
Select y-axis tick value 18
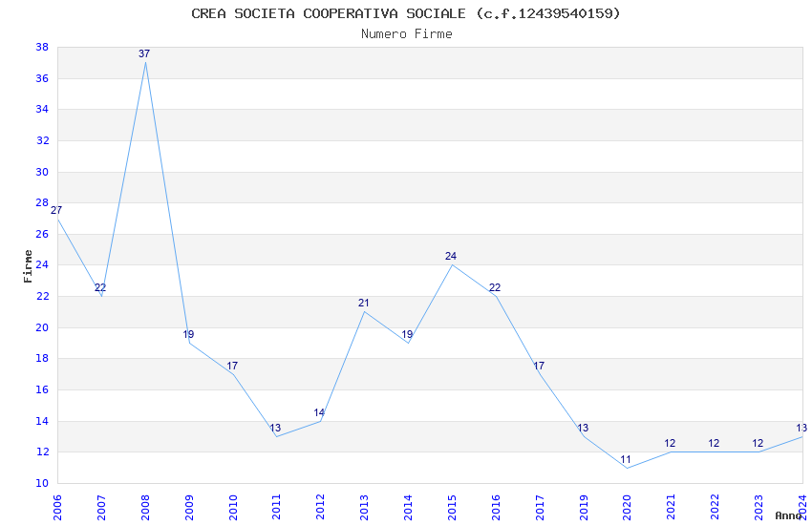pos(42,359)
